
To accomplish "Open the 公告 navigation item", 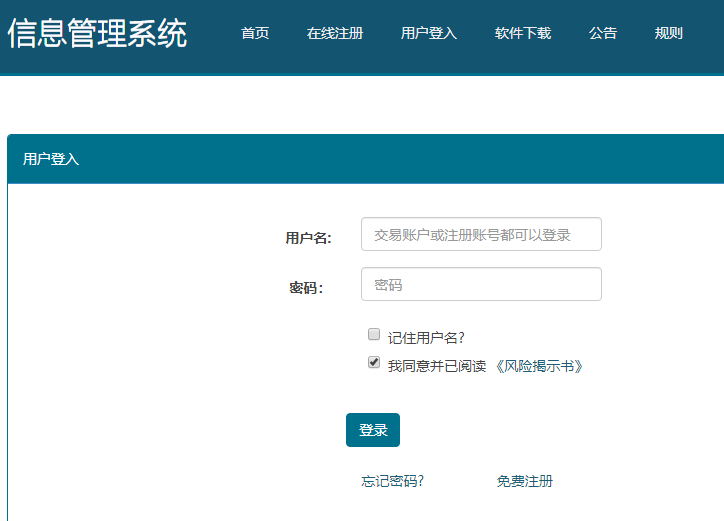I will click(x=603, y=33).
